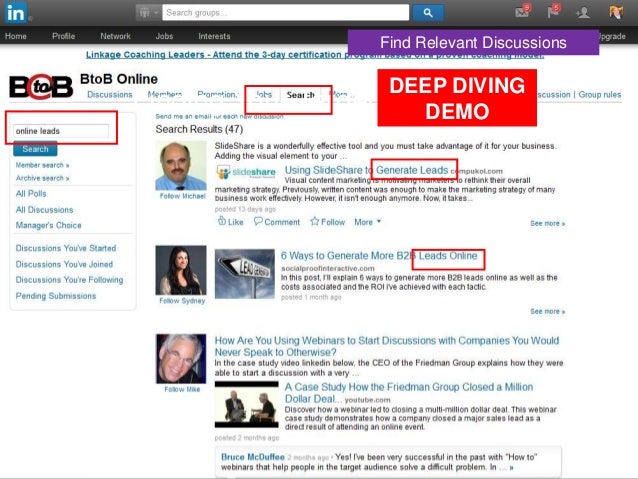Open the messages envelope icon
The image size is (638, 479).
coord(522,12)
